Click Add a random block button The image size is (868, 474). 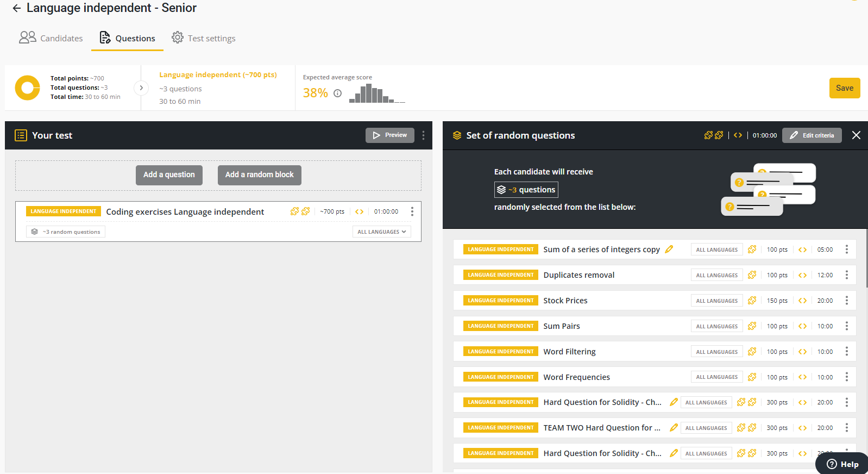tap(259, 175)
